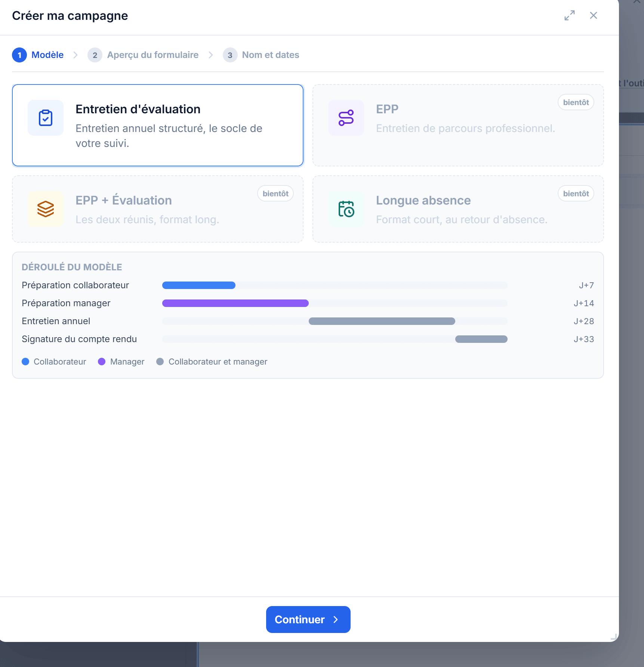The image size is (644, 667).
Task: Click the Continuer button
Action: pos(308,620)
